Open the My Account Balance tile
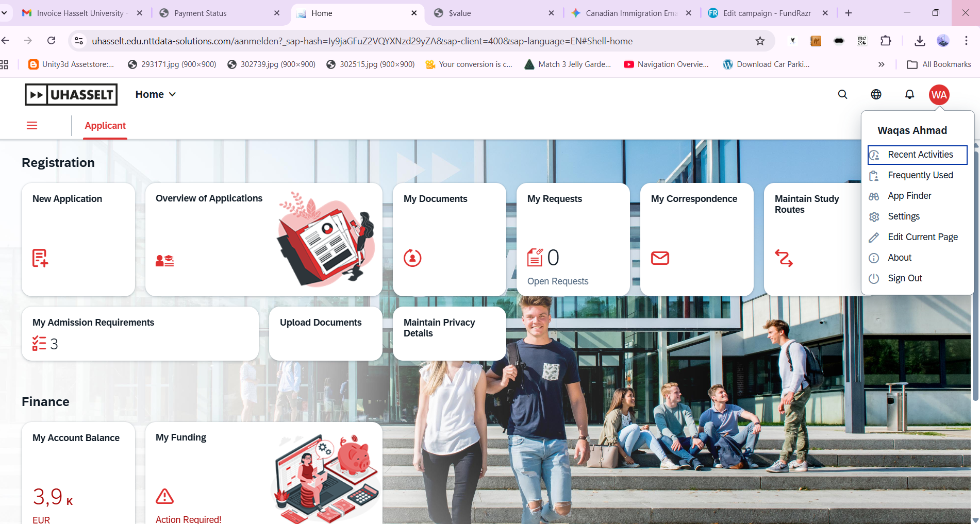Screen dimensions: 980x524 click(78, 472)
